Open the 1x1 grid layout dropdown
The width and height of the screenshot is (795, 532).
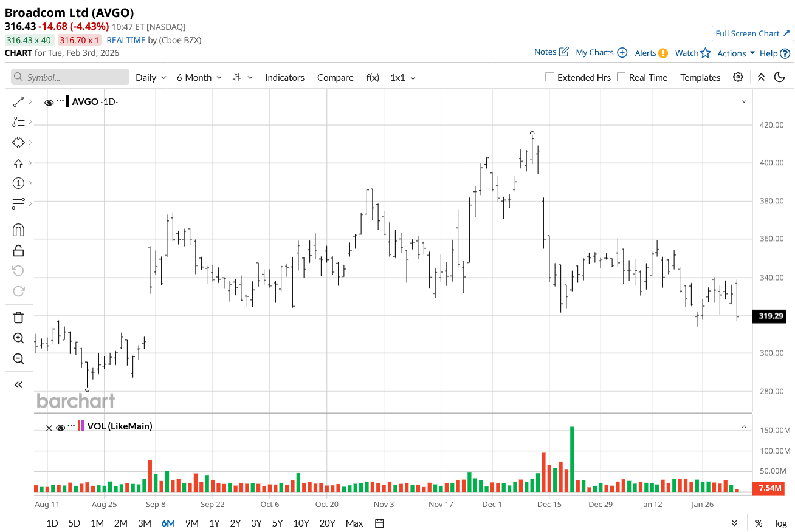[403, 77]
